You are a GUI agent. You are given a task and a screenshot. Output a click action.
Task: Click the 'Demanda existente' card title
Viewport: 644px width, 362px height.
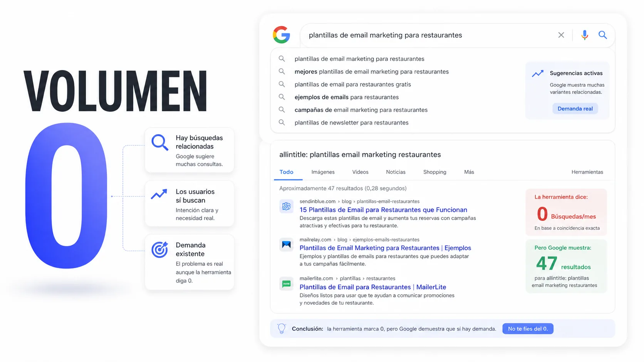pos(190,249)
